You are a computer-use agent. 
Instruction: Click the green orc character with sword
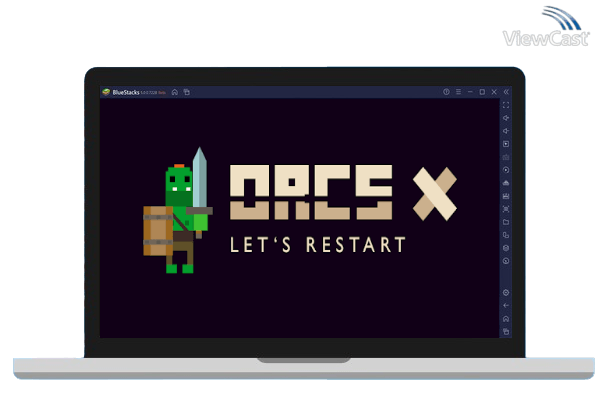point(178,210)
